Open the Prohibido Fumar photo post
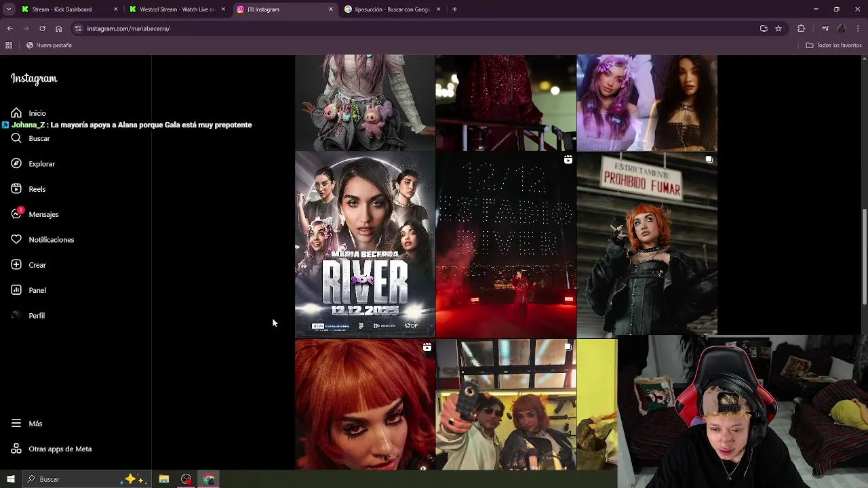 tap(647, 244)
